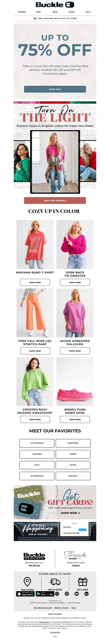Shop now for the Nirvana Band T-Shirt
Screen dimensions: 110x644
(x=35, y=282)
